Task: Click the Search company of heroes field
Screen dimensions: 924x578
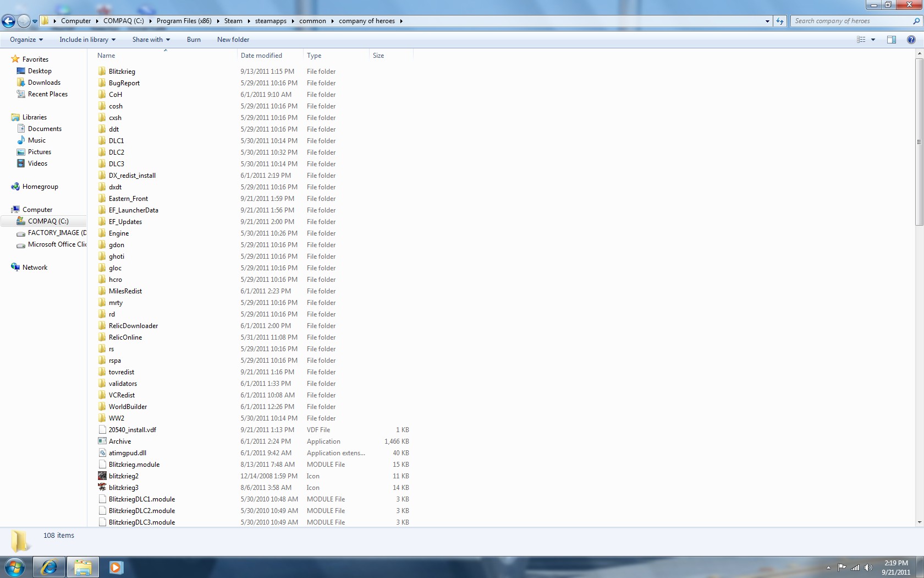Action: tap(852, 21)
